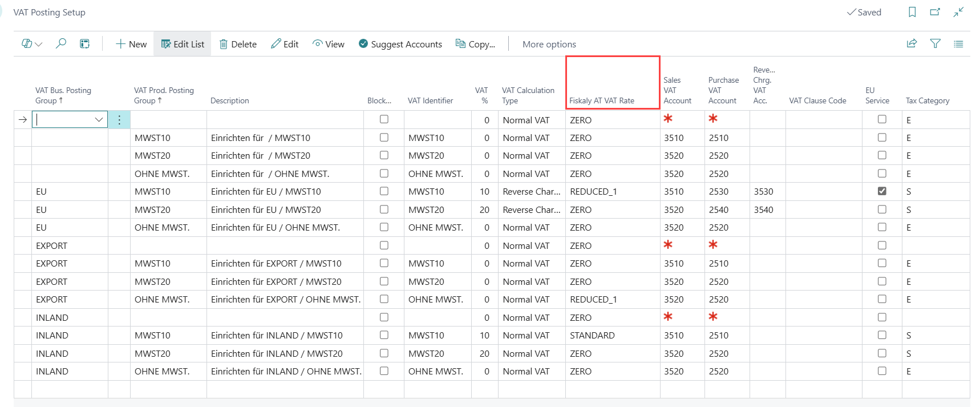Toggle Edit List mode
The width and height of the screenshot is (980, 407).
tap(183, 44)
